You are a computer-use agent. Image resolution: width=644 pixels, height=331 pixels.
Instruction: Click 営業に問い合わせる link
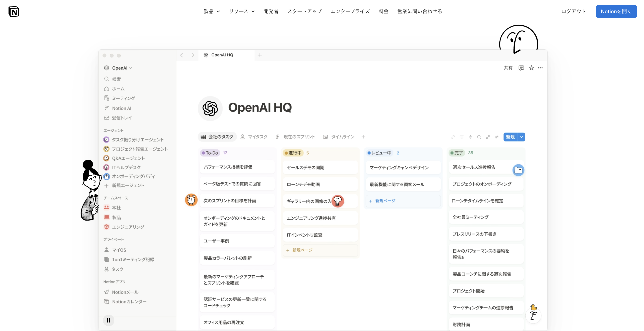(x=420, y=11)
